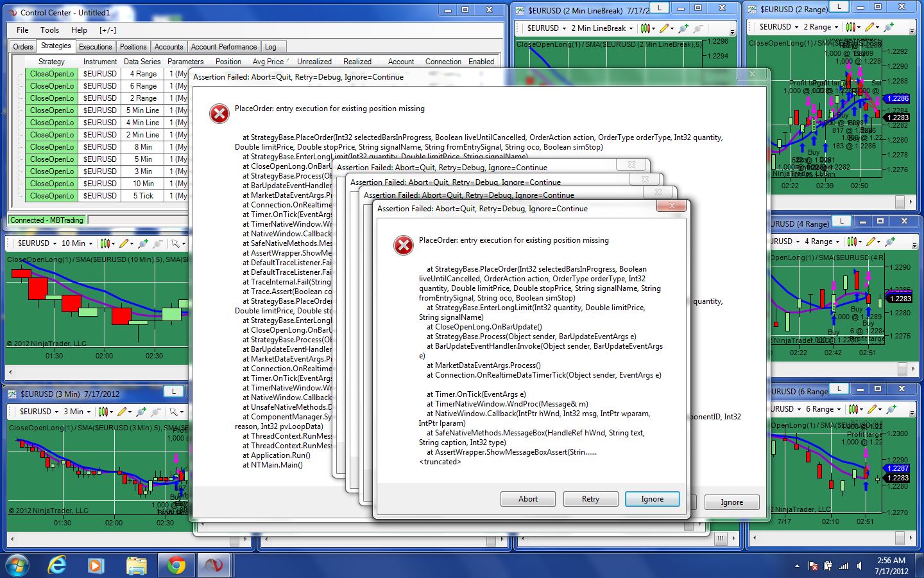Open chart style menu in 2 Range chart
The image size is (924, 578).
pos(853,27)
